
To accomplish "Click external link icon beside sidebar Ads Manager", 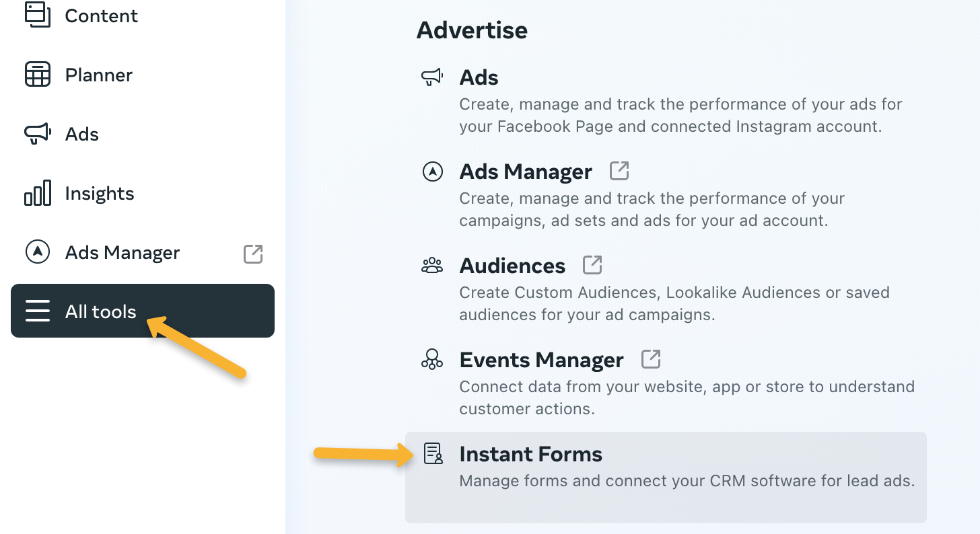I will pyautogui.click(x=253, y=254).
